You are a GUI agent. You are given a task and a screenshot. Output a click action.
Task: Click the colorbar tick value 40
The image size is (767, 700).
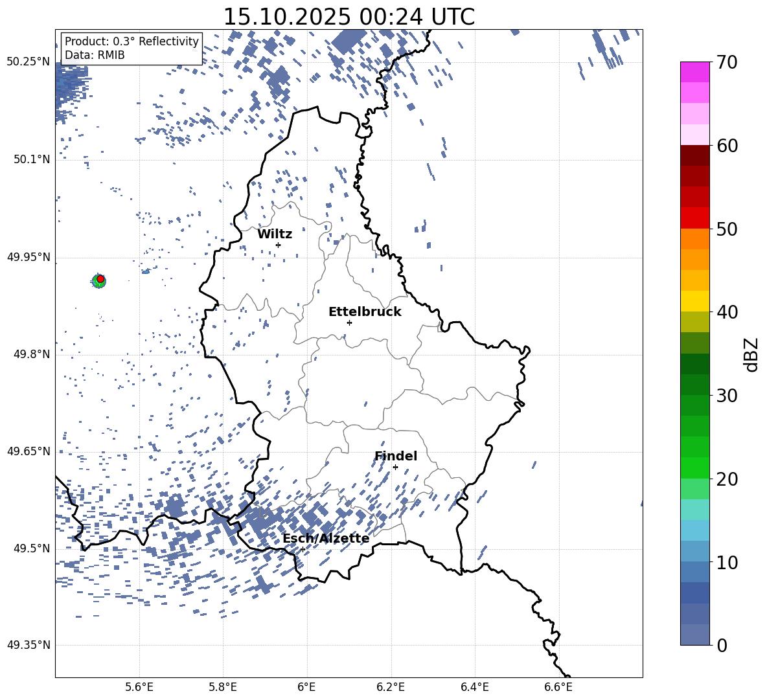coord(727,312)
